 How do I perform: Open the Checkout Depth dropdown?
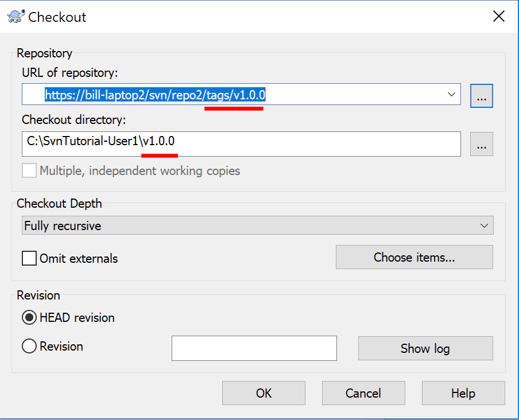[x=257, y=225]
